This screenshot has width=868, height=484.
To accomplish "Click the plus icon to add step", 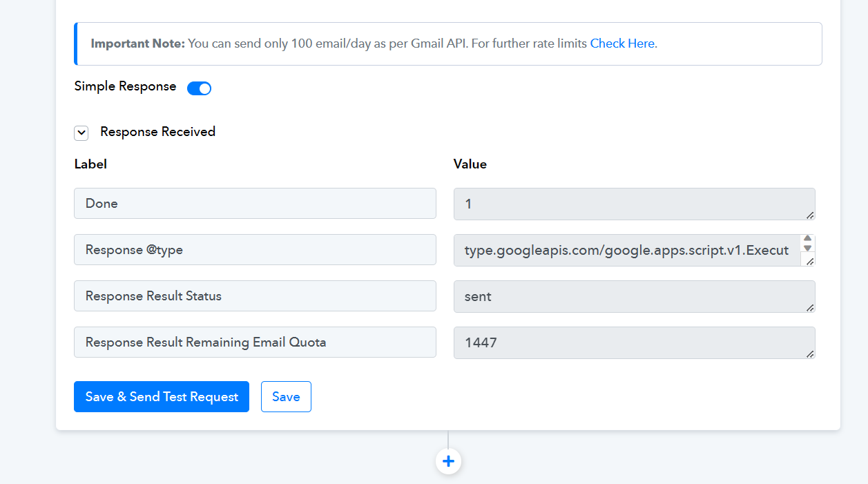I will 448,461.
